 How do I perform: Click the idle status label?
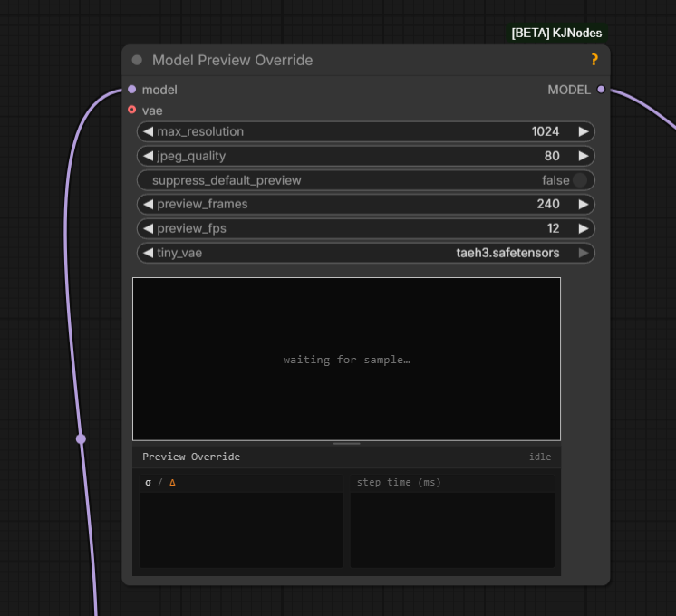coord(540,457)
